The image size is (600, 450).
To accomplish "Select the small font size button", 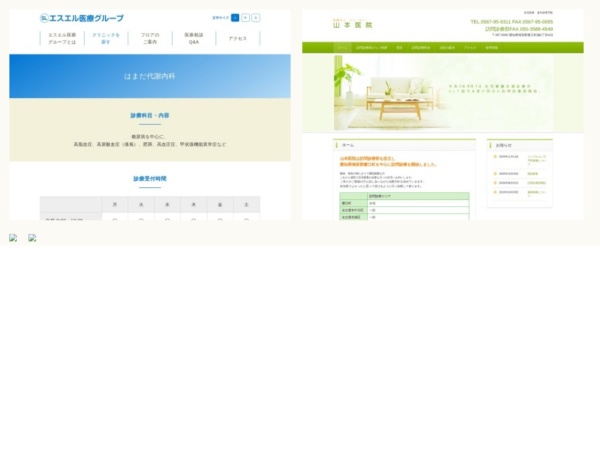I will pyautogui.click(x=235, y=18).
